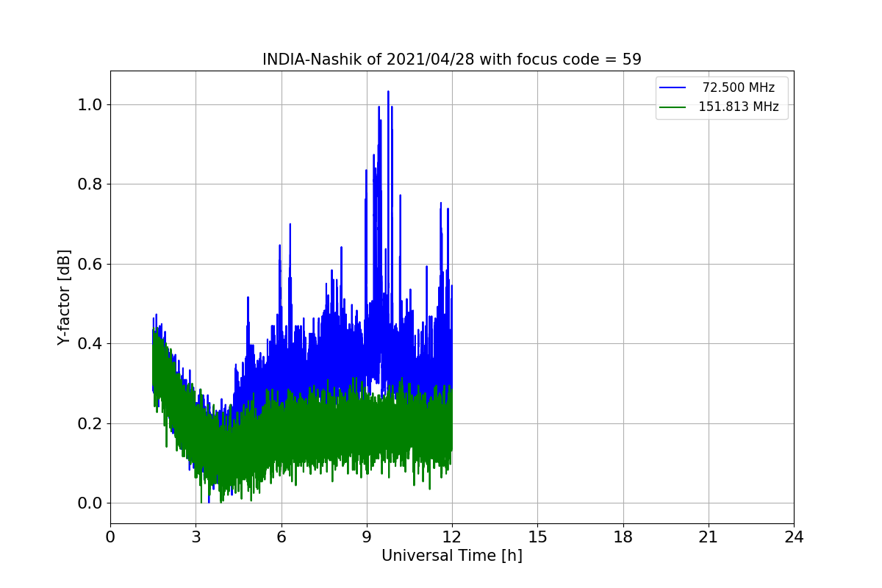Click the x-axis tick label 24
882x588 pixels.
point(794,537)
